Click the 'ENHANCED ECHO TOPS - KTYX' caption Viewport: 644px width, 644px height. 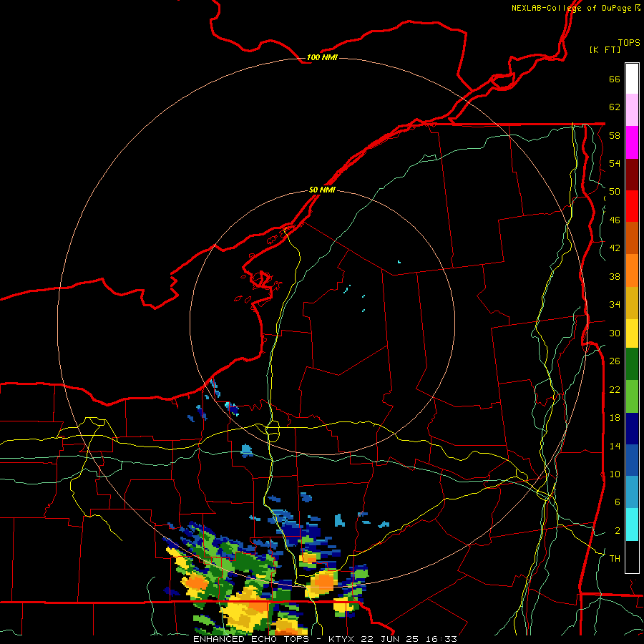273,639
